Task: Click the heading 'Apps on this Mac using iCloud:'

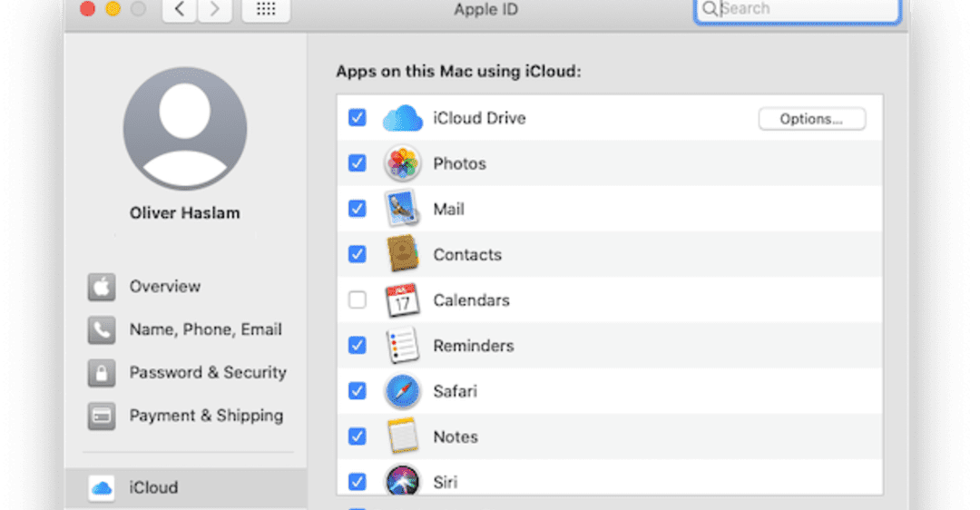Action: pyautogui.click(x=459, y=72)
